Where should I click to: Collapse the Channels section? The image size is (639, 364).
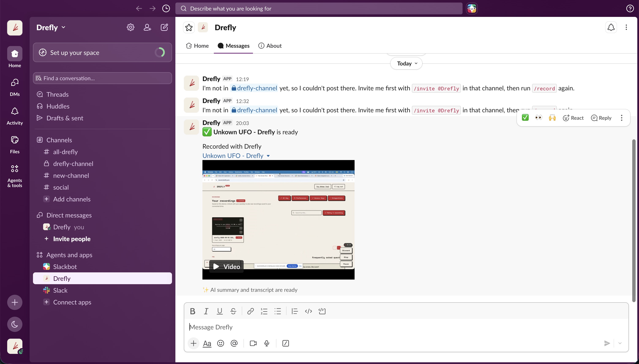[59, 140]
